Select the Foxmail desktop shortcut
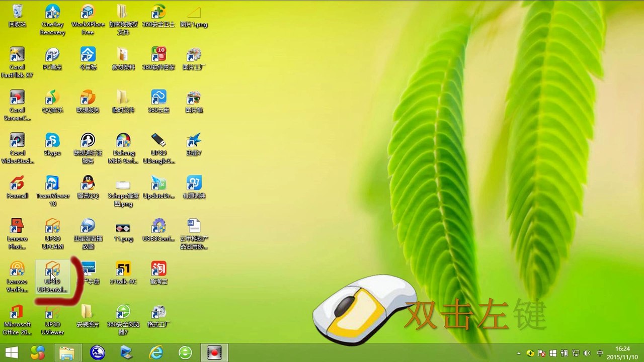 17,187
